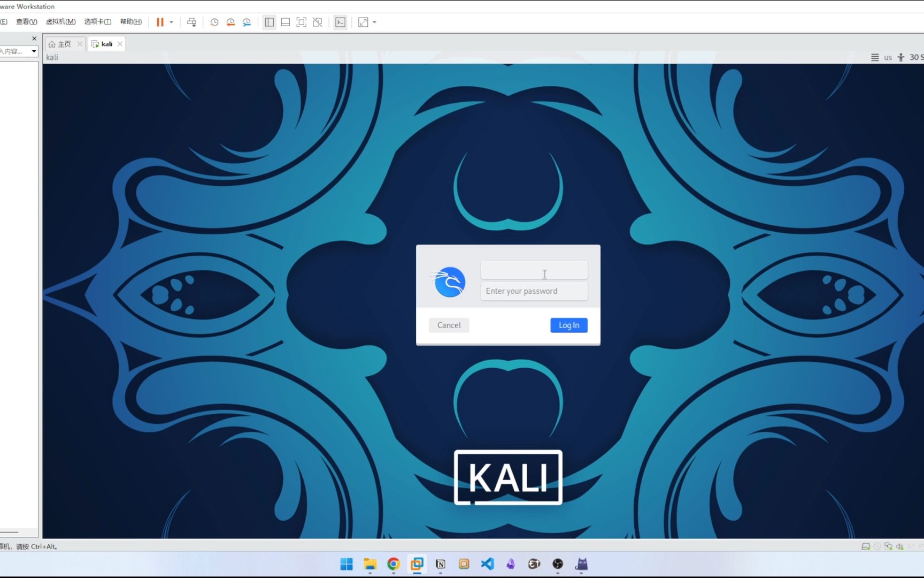This screenshot has width=924, height=578.
Task: Open the snapshot manager icon
Action: [x=247, y=22]
